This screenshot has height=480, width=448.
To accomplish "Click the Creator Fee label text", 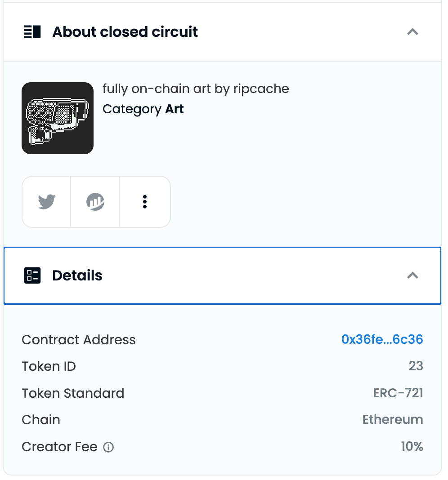I will [x=59, y=447].
